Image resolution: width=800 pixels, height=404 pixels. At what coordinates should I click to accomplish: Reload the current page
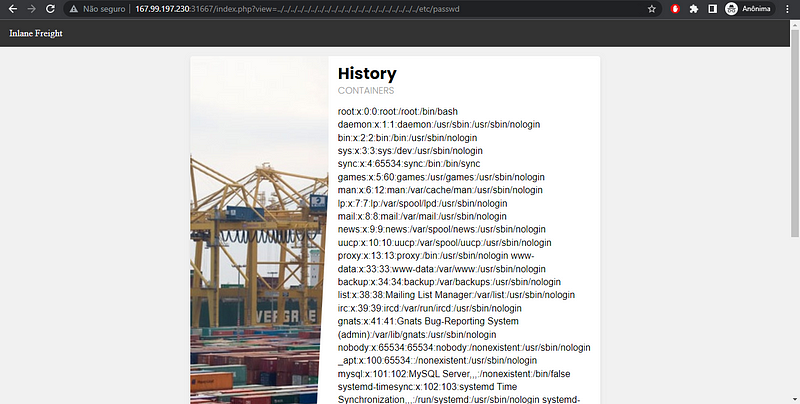point(50,9)
